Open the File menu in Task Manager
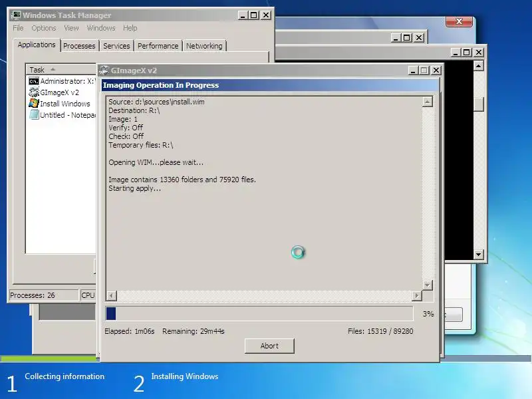This screenshot has width=532, height=399. tap(18, 28)
